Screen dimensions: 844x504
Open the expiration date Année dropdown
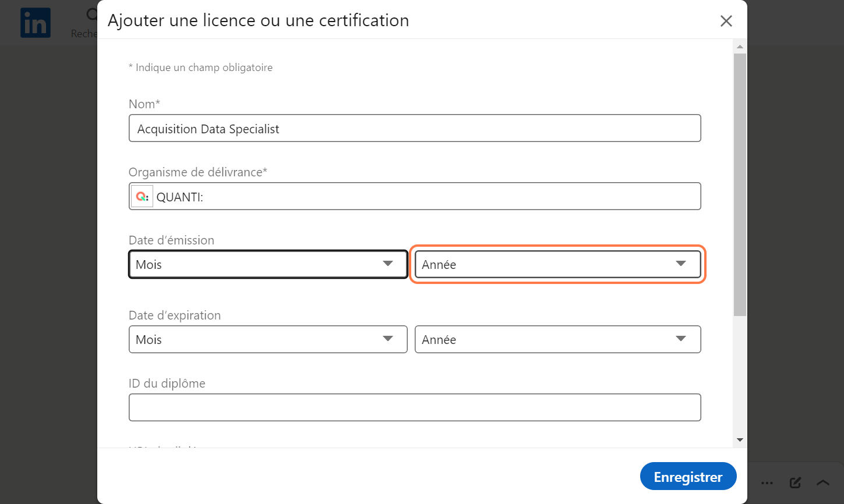pyautogui.click(x=557, y=339)
